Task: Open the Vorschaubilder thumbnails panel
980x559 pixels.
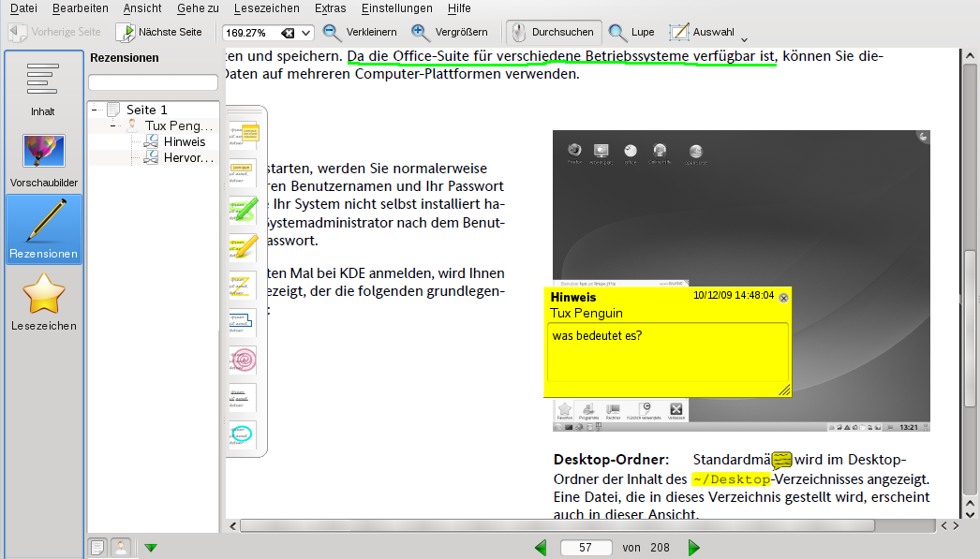Action: point(43,161)
